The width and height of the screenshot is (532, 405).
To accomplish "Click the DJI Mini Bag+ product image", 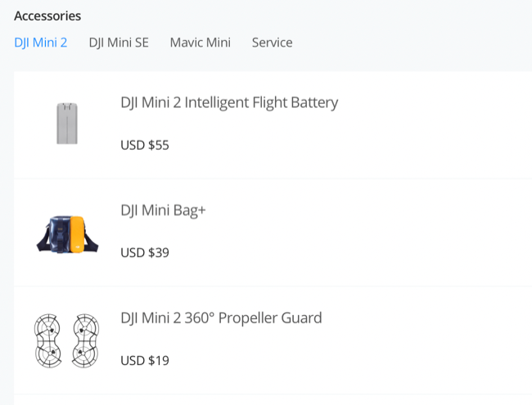I will tap(67, 232).
